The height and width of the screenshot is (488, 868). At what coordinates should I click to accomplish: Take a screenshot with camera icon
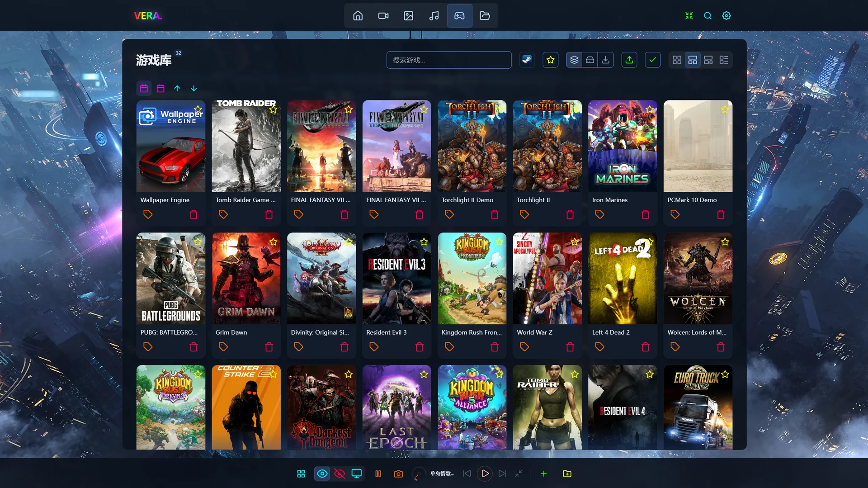click(398, 474)
